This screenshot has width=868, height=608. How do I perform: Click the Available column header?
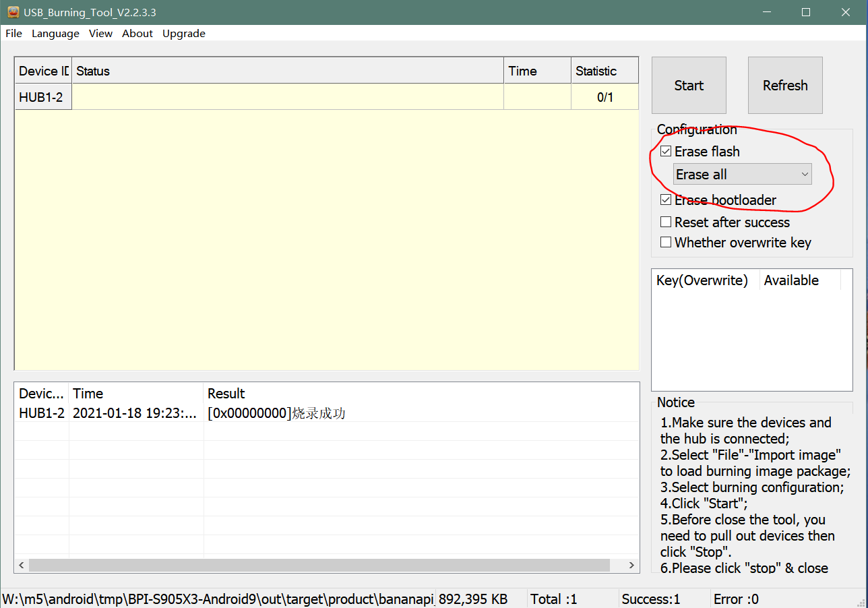[799, 280]
